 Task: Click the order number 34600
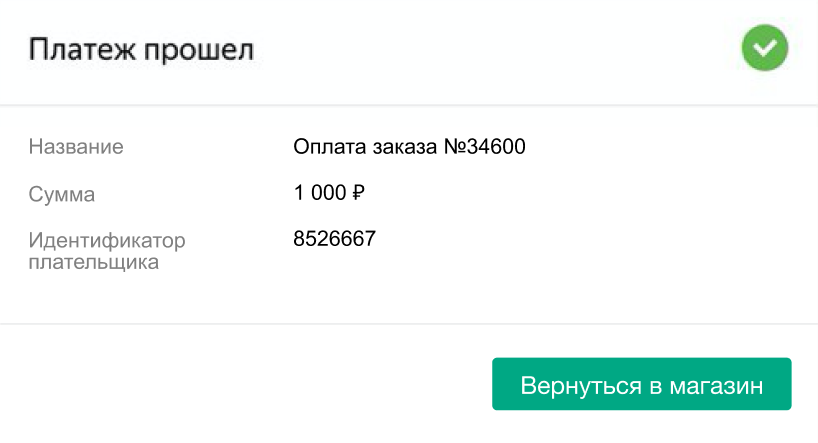[496, 147]
